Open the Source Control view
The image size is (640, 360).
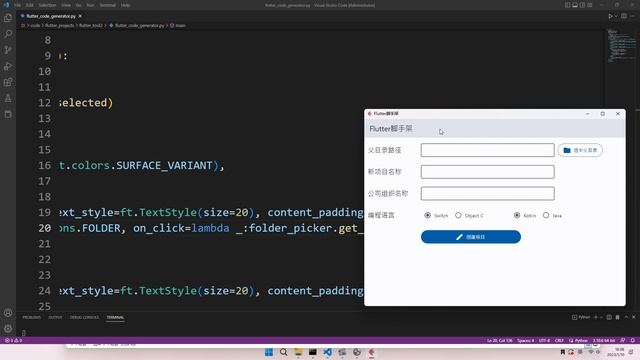coord(8,50)
